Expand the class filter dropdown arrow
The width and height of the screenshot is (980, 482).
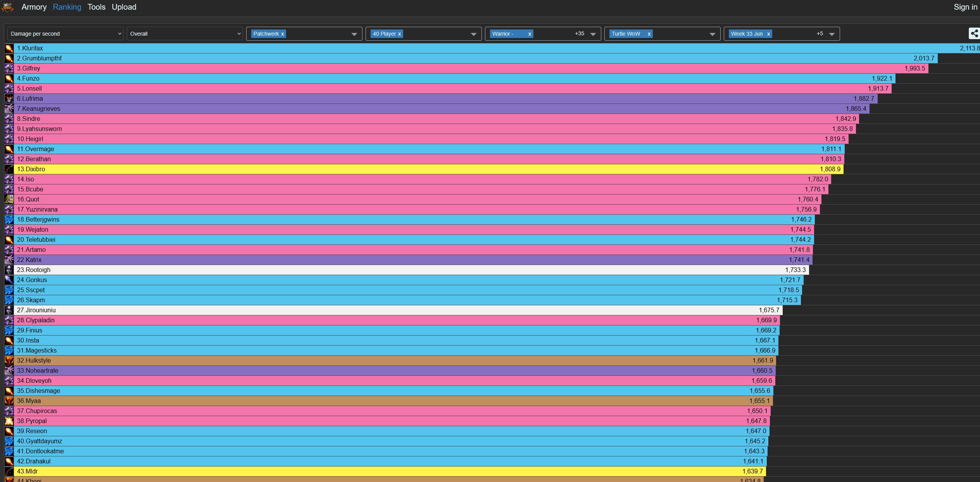coord(593,34)
